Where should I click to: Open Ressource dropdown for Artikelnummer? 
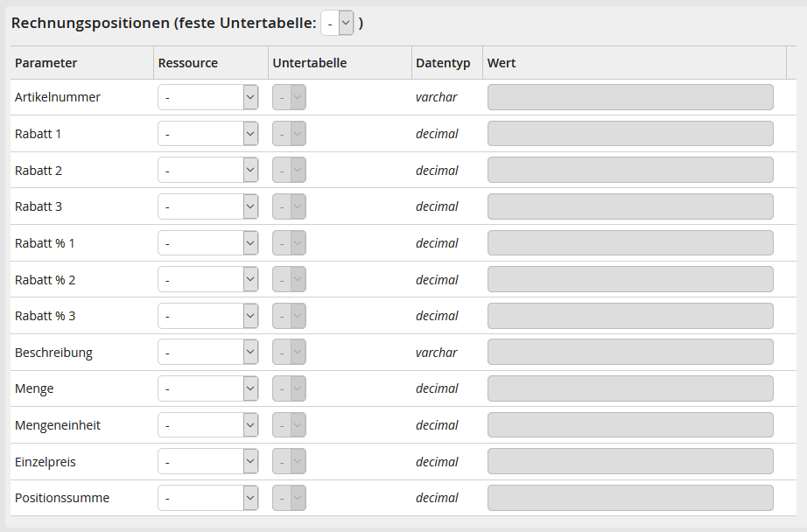[x=208, y=97]
